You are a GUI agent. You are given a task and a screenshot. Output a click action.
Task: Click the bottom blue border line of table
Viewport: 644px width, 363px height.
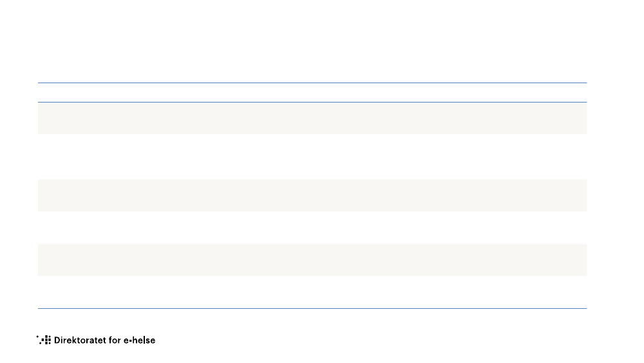tap(312, 308)
